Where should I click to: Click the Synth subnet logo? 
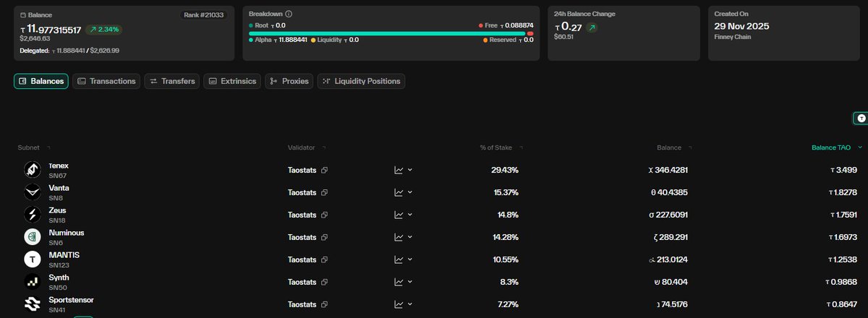(32, 282)
